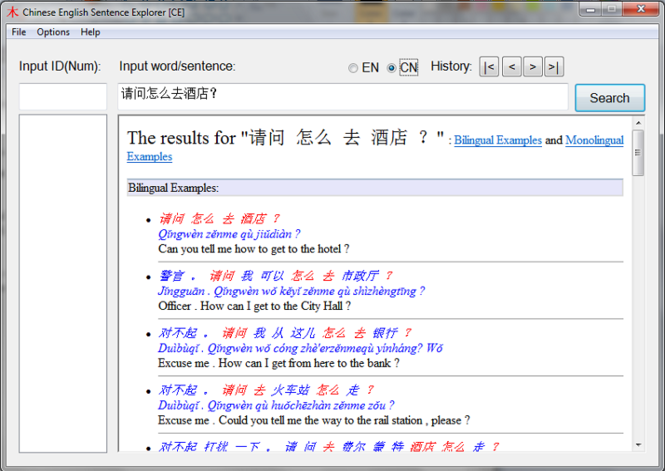Select the CN radio button

pyautogui.click(x=391, y=68)
